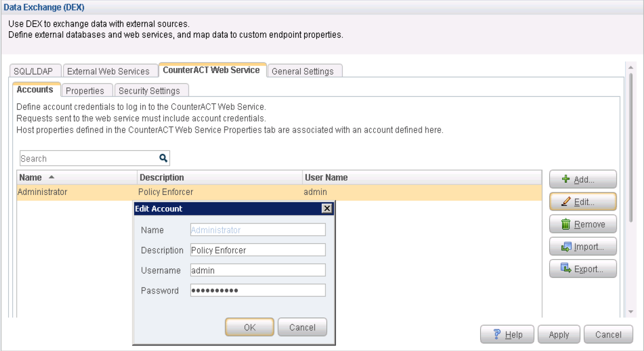Click the 'Policy Enforcer' table cell
Screen dimensions: 644x351
click(219, 192)
